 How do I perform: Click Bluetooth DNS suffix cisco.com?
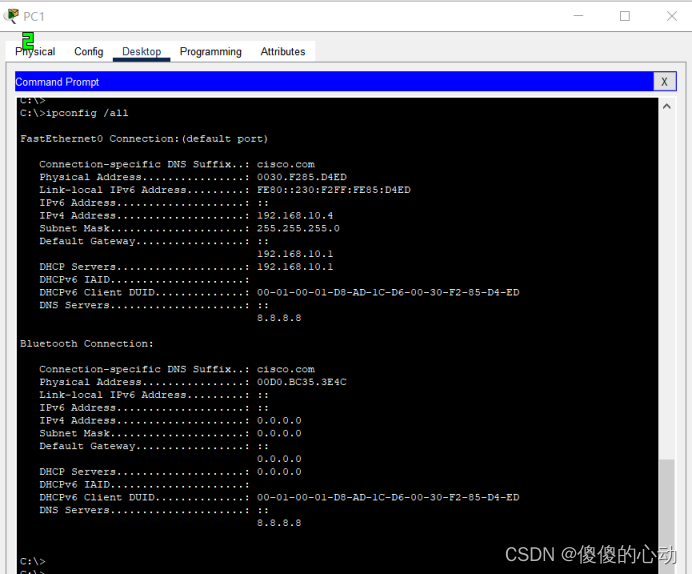click(286, 369)
